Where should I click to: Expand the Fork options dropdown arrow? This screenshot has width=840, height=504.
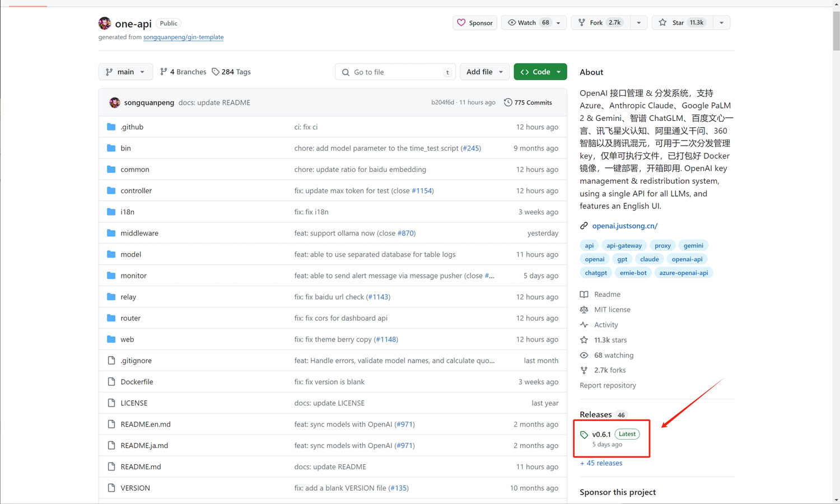click(x=639, y=23)
